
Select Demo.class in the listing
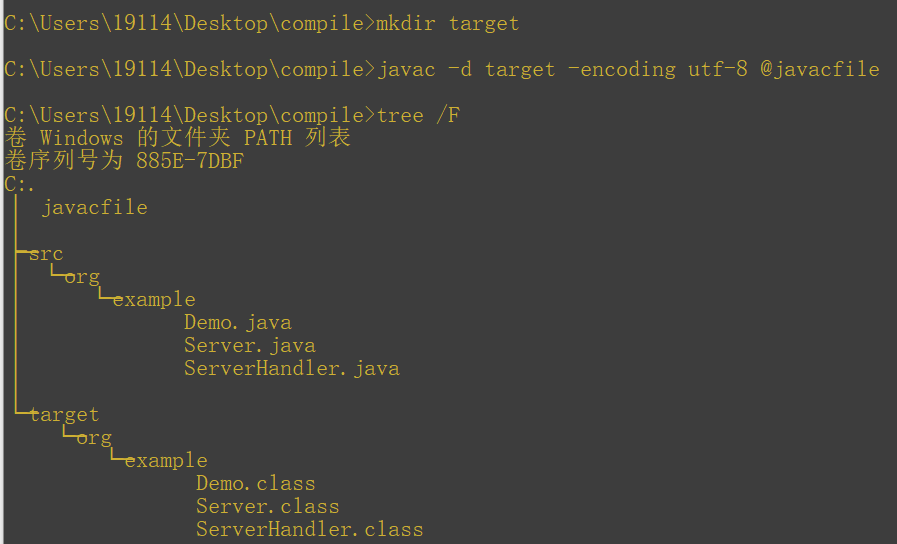tap(256, 483)
